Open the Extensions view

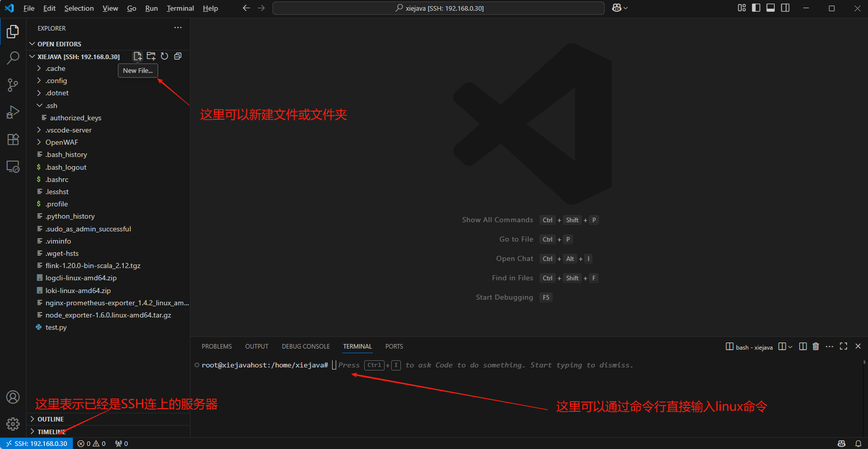[13, 139]
